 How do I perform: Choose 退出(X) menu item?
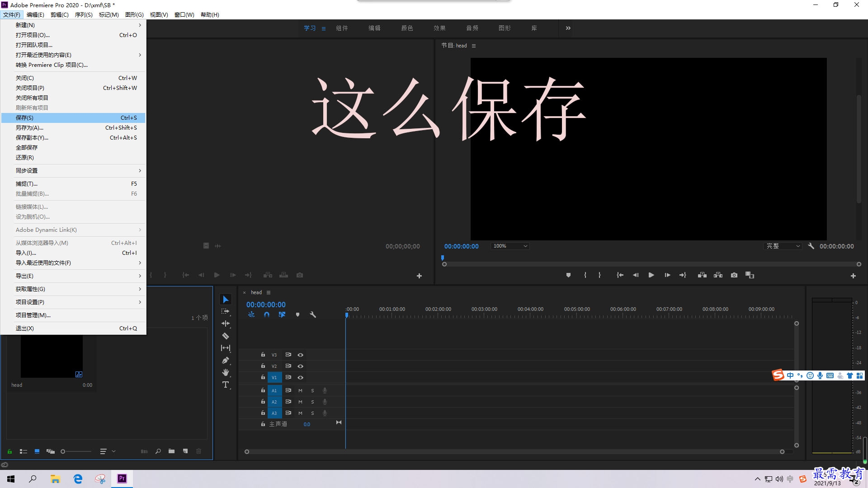point(73,328)
